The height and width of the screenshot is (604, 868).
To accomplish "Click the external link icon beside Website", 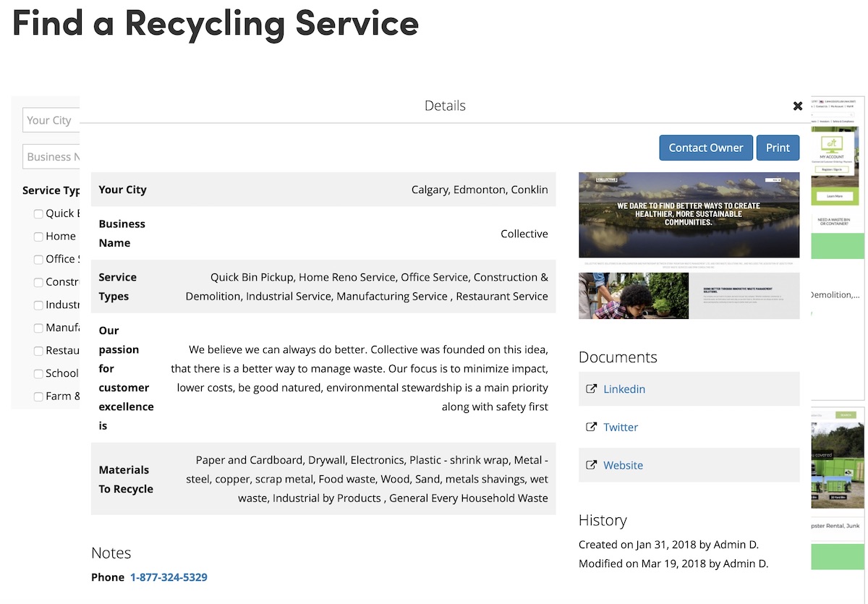I will (591, 466).
